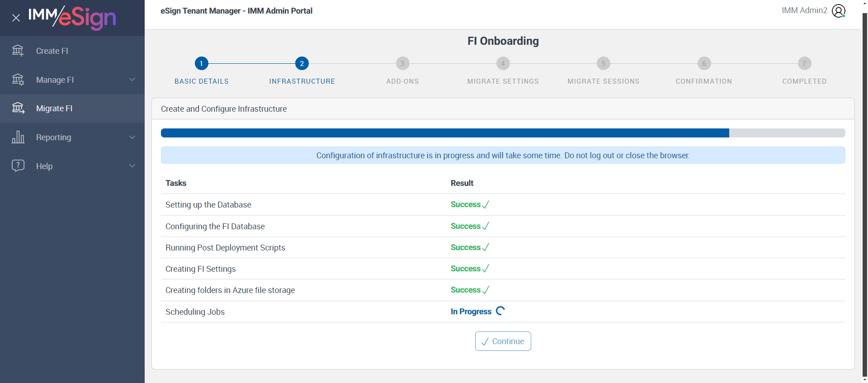The height and width of the screenshot is (383, 868).
Task: Go to step 7 circle Completed
Action: click(804, 63)
